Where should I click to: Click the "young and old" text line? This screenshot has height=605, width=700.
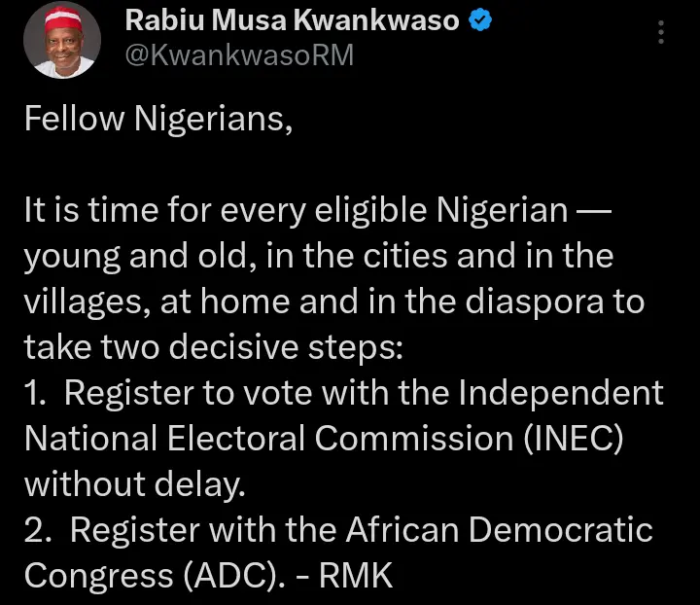click(319, 256)
